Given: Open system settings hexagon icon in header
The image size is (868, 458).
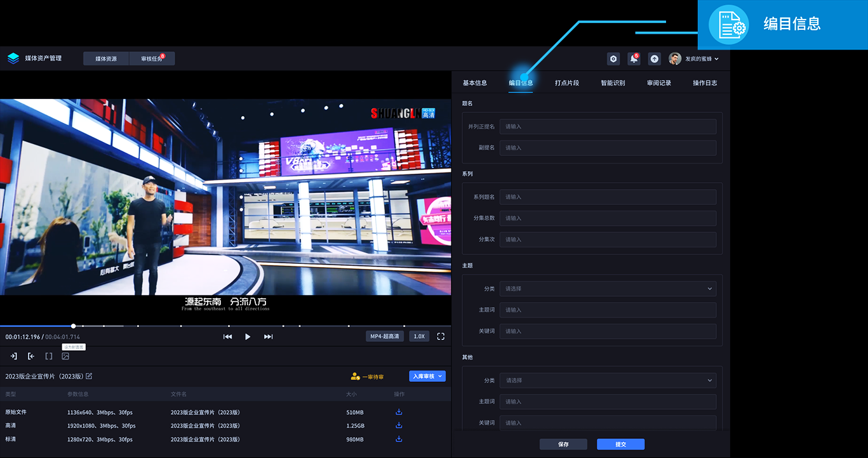Looking at the screenshot, I should tap(613, 58).
